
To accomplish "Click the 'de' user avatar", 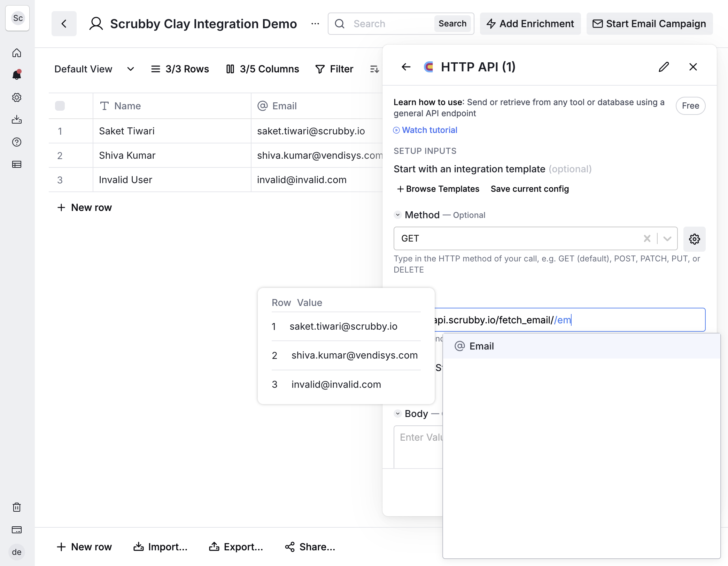I will 17,552.
